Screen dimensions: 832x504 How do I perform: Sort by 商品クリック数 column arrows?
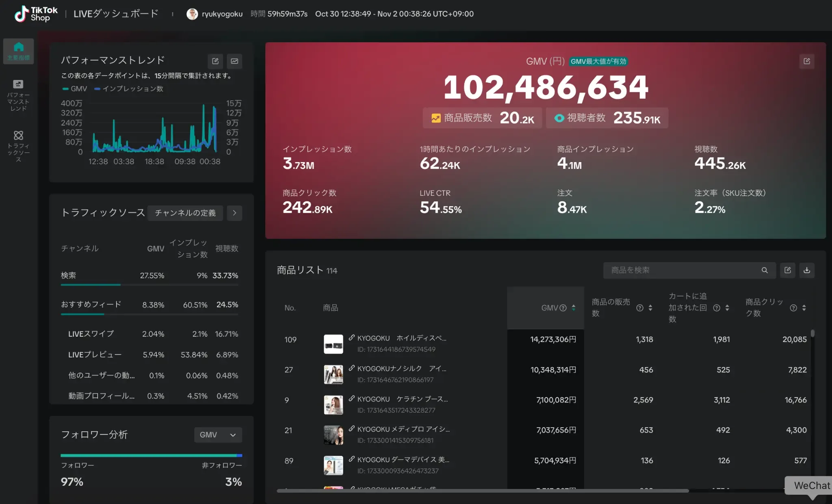[804, 308]
